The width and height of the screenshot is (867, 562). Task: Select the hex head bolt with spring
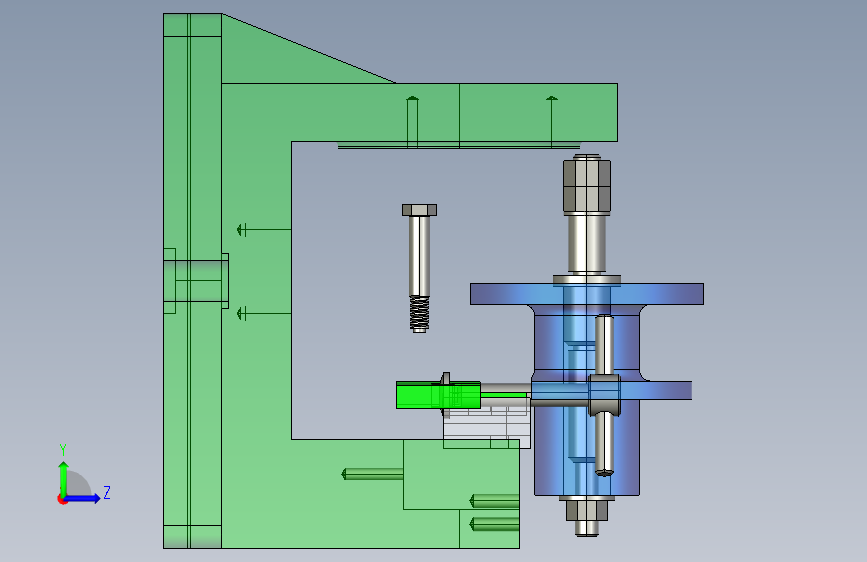click(x=419, y=268)
